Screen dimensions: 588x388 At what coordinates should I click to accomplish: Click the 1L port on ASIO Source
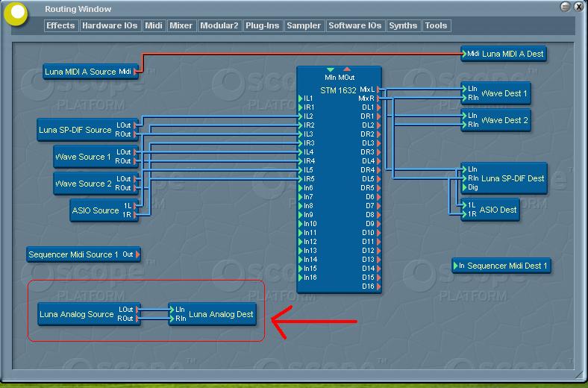click(136, 206)
